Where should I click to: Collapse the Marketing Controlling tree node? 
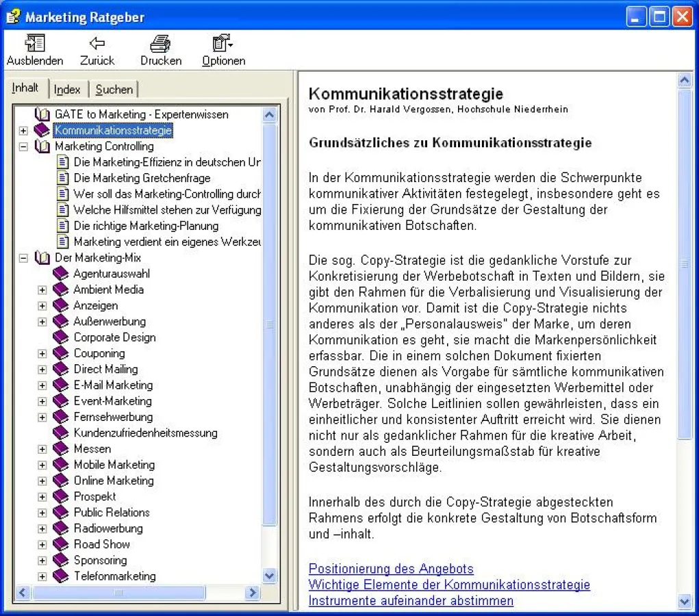pos(23,146)
